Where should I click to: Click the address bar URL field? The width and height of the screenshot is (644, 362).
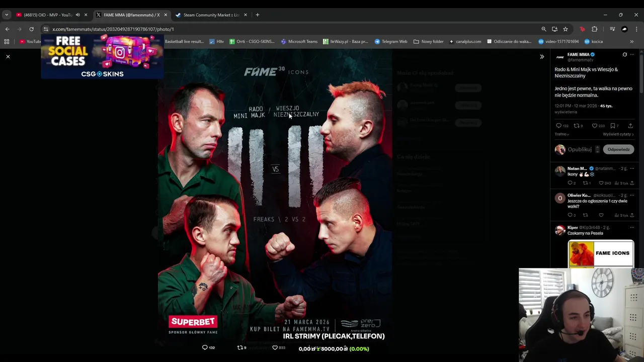click(x=292, y=29)
